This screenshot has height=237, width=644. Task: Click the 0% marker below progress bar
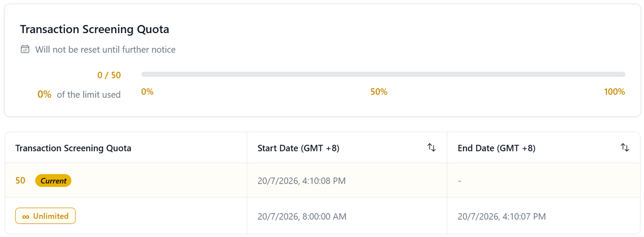[x=147, y=92]
